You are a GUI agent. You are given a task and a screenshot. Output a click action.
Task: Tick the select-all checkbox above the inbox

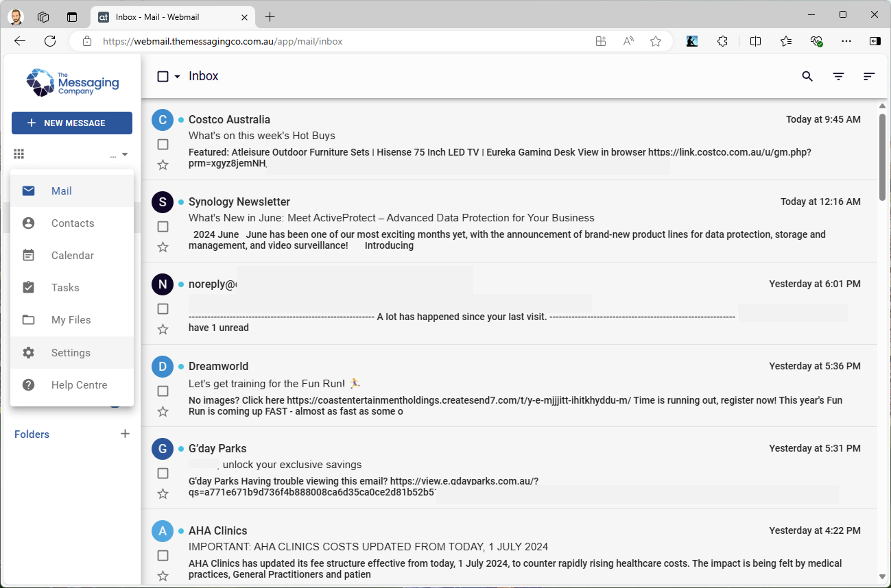[163, 76]
